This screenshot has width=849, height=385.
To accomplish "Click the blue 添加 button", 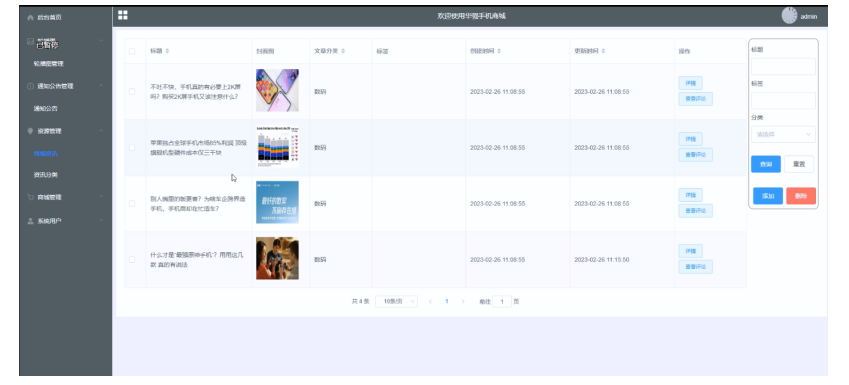I will pos(768,196).
